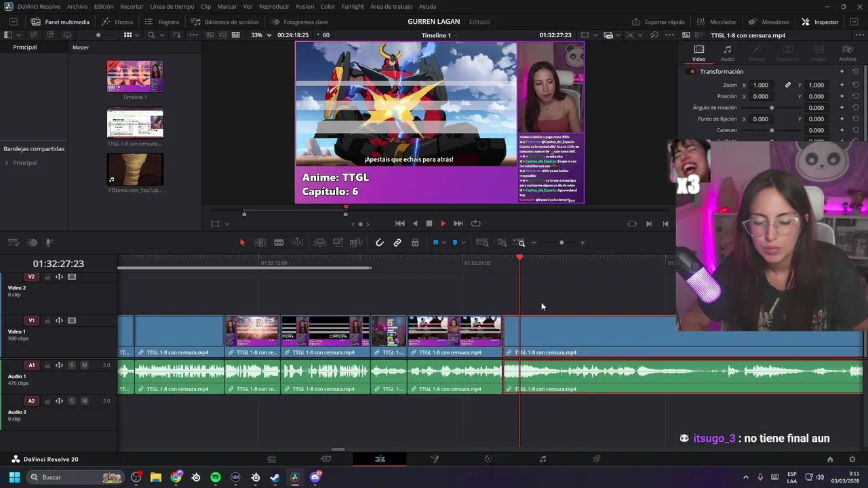Select YTDown.com audio clip thumbnail
This screenshot has height=488, width=868.
135,169
